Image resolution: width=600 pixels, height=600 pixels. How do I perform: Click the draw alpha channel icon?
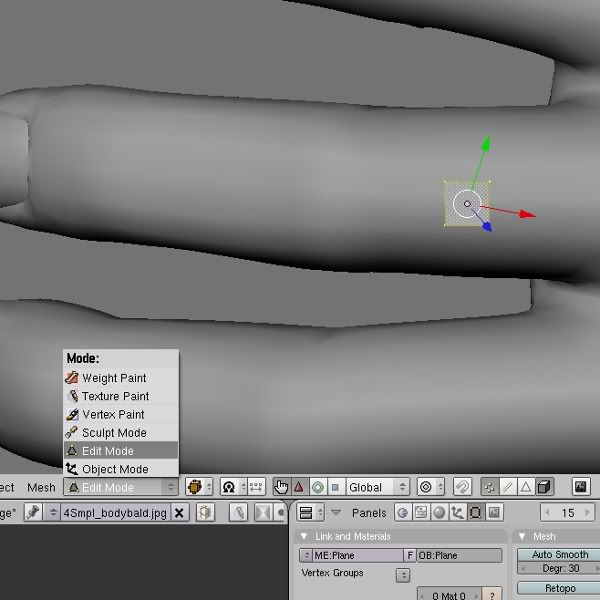tap(263, 513)
